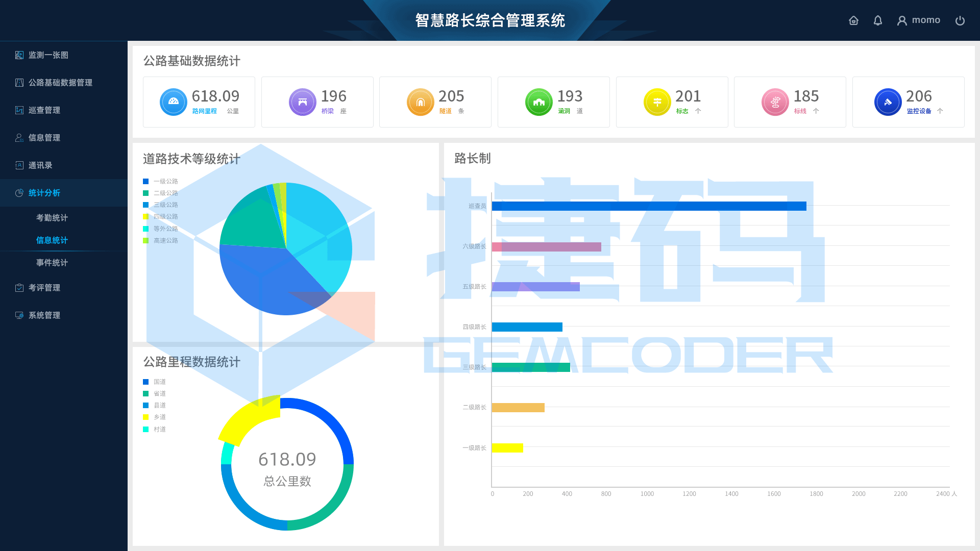Click the 巡查管理 sidebar icon
980x551 pixels.
coord(19,110)
